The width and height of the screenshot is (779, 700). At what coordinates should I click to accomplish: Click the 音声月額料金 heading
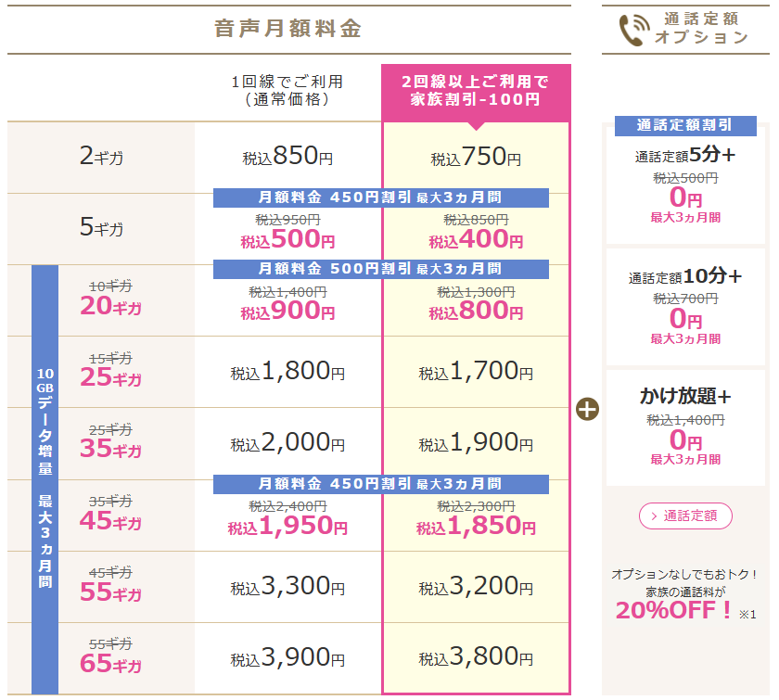(287, 29)
